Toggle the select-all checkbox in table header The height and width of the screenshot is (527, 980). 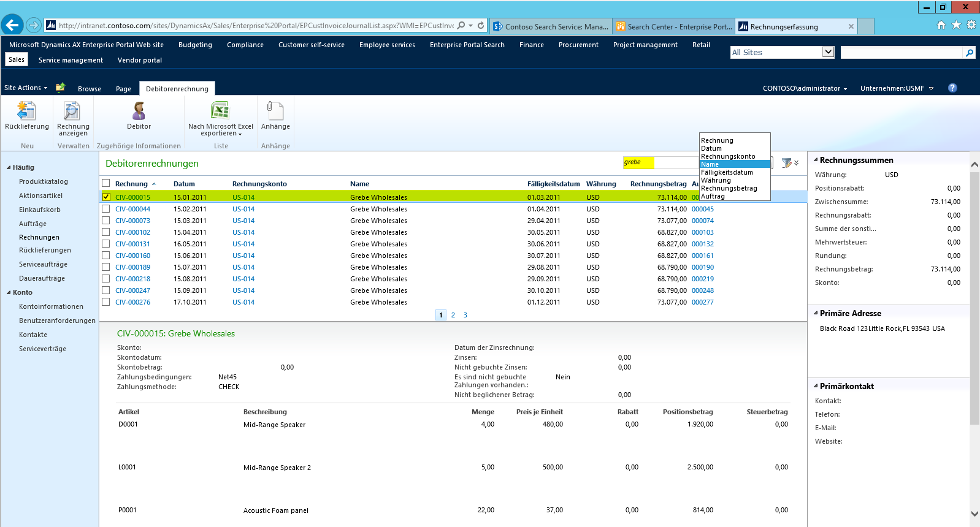(x=106, y=183)
